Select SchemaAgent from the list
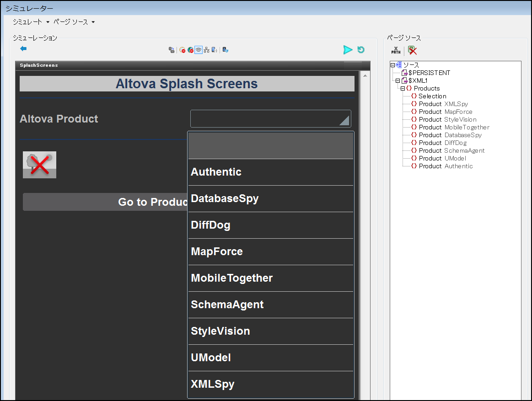Image resolution: width=532 pixels, height=401 pixels. click(x=271, y=305)
